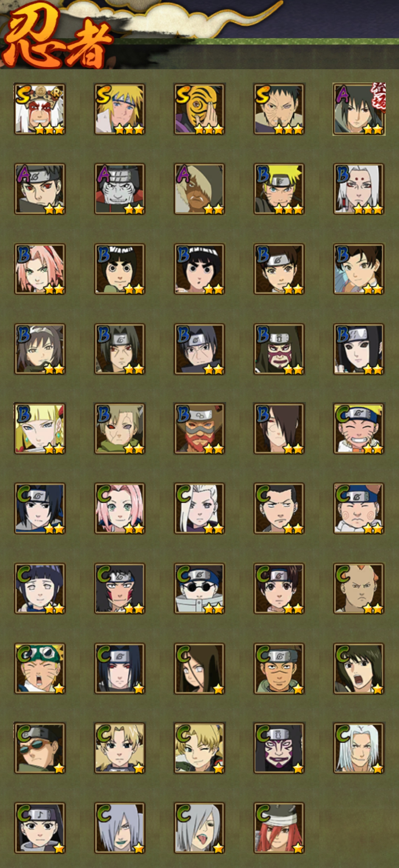The height and width of the screenshot is (868, 399).
Task: Open the A-rank shark-faced gray ninja
Action: (119, 189)
